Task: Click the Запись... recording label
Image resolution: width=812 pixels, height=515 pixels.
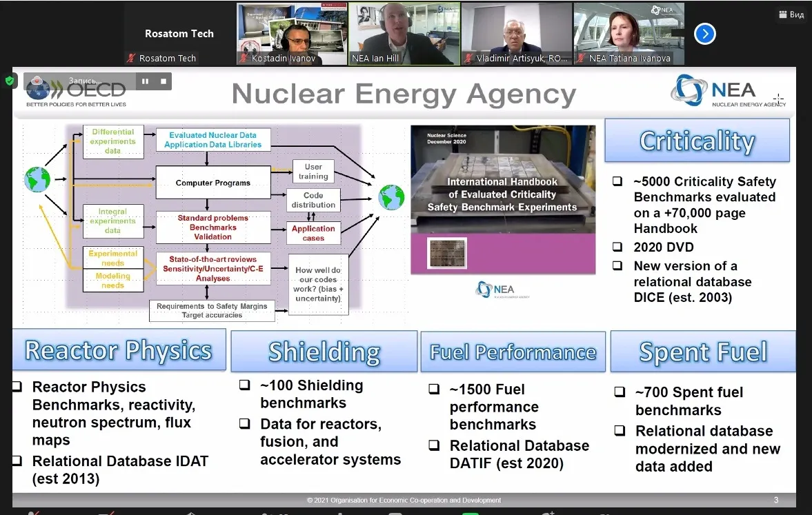Action: tap(85, 81)
